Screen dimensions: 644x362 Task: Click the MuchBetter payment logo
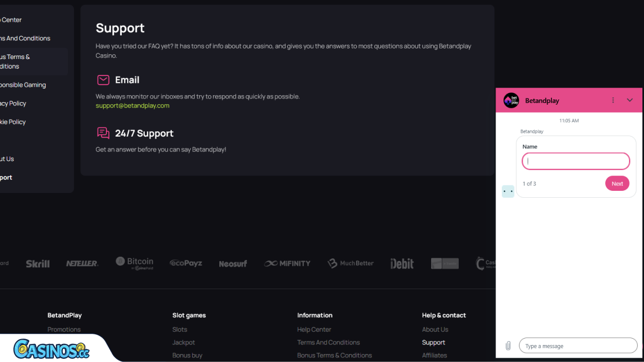[x=350, y=263]
